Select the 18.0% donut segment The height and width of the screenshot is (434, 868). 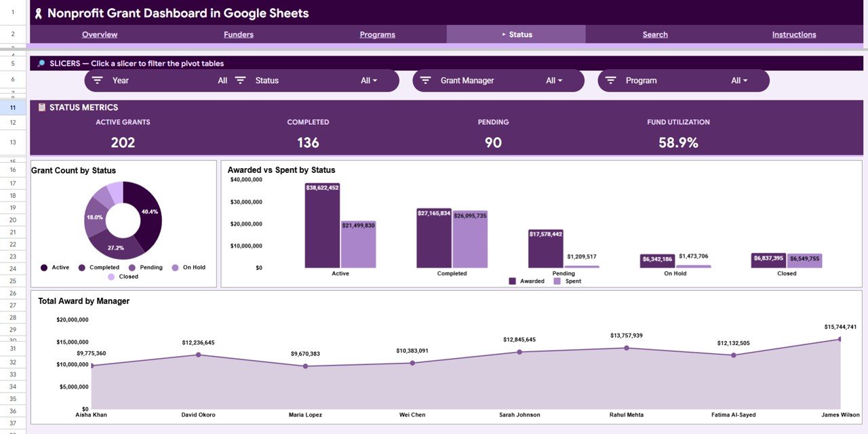click(x=94, y=218)
